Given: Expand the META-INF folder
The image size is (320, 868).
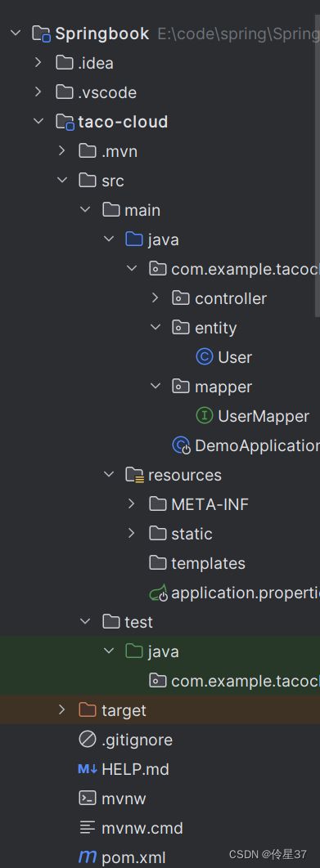Looking at the screenshot, I should 132,503.
